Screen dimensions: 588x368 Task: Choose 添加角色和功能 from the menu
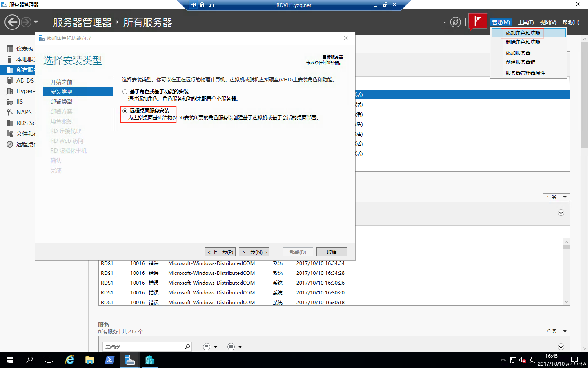pos(528,33)
